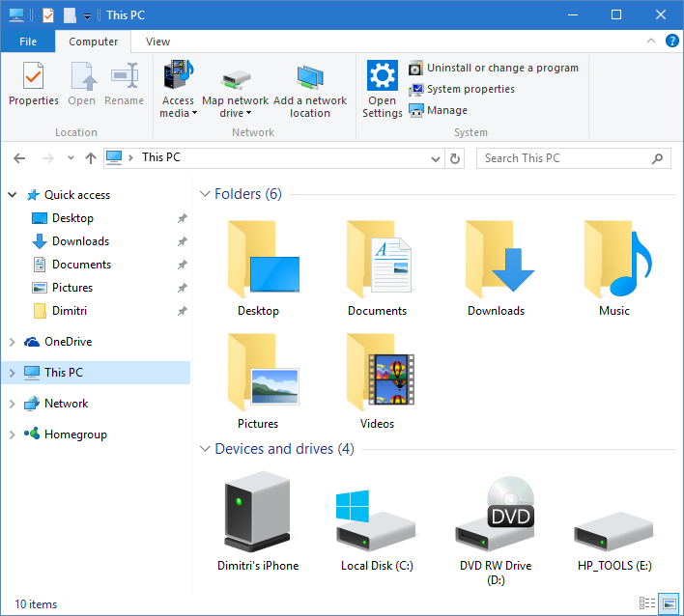
Task: Select the Local Disk (C:) drive
Action: (x=375, y=520)
